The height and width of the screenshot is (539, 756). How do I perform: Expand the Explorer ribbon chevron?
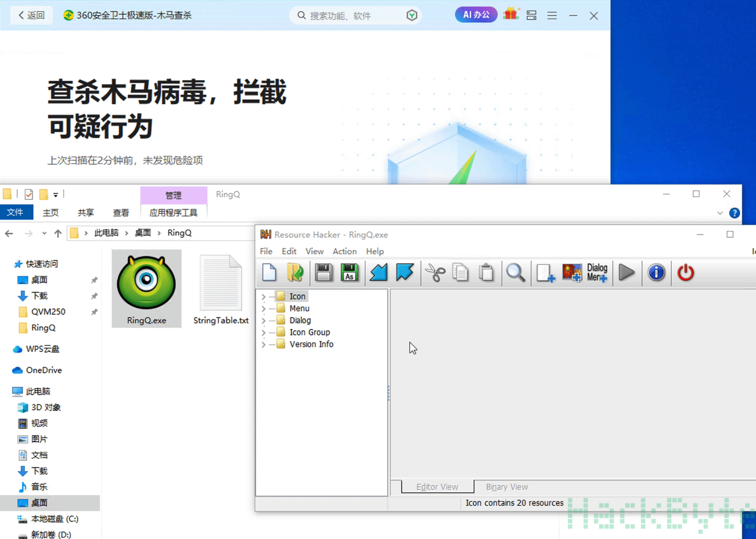tap(720, 213)
